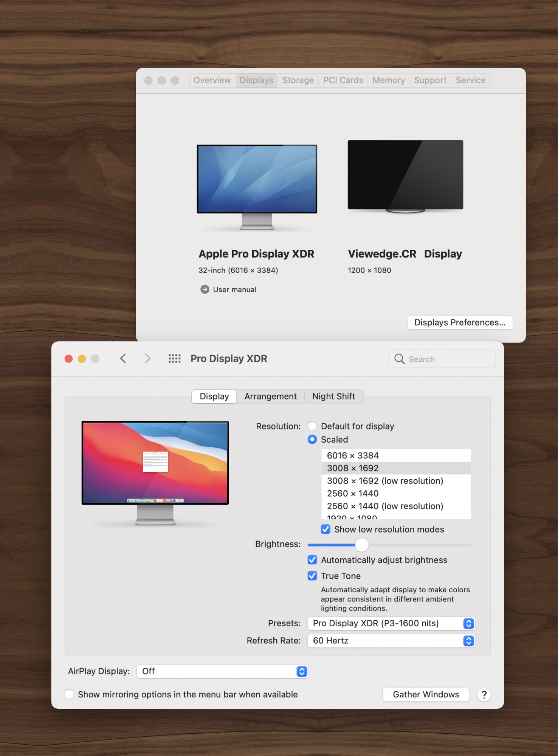Screen dimensions: 558x756
Task: Open the Refresh Rate dropdown
Action: pyautogui.click(x=391, y=641)
